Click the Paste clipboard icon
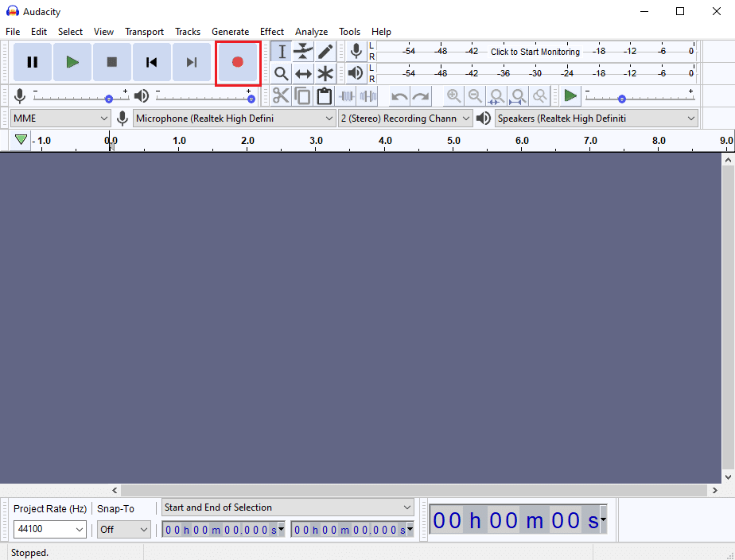The width and height of the screenshot is (735, 560). pos(324,96)
